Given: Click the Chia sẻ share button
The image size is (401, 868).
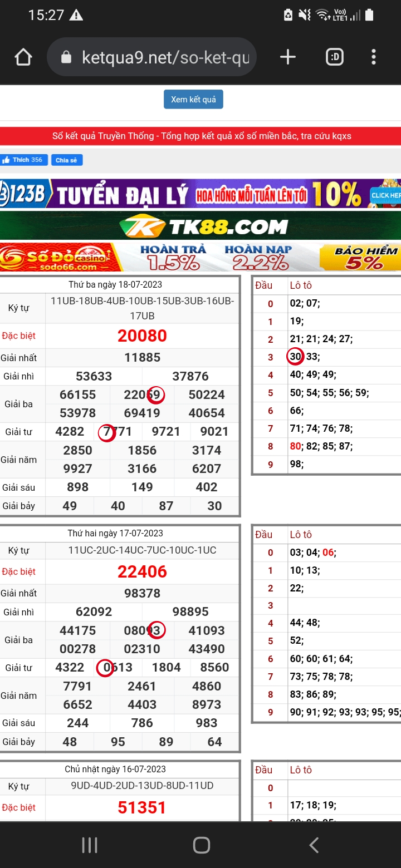Looking at the screenshot, I should coord(67,160).
